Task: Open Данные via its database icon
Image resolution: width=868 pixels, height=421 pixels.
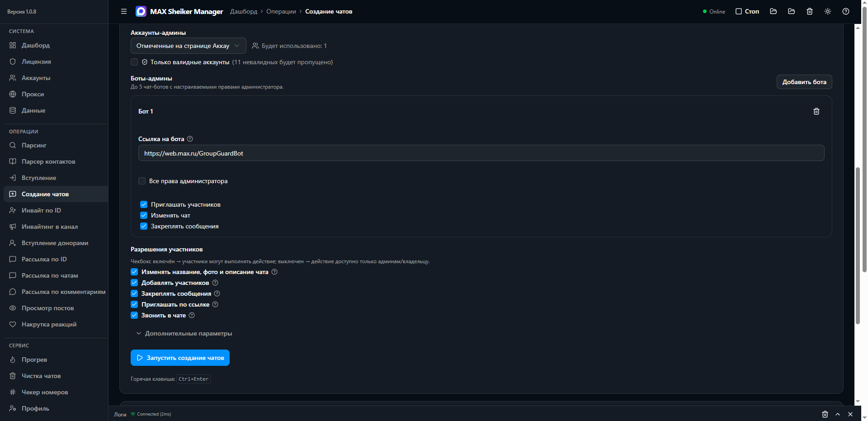Action: (13, 110)
